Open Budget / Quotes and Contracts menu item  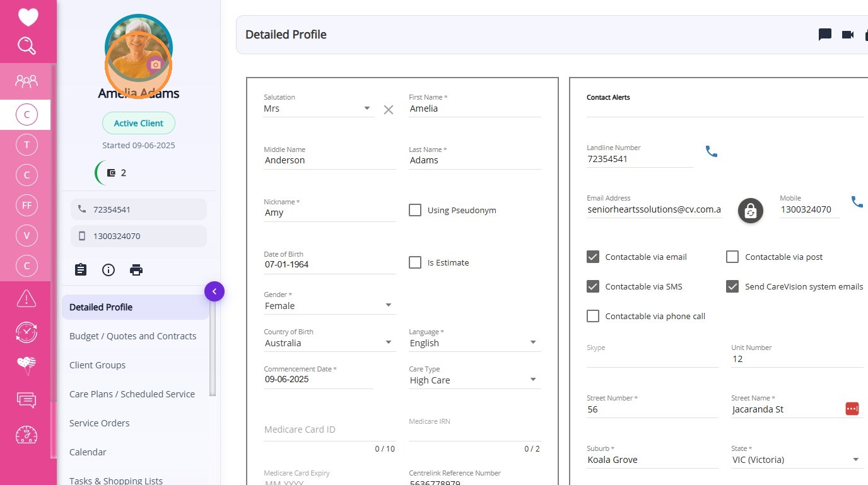132,336
